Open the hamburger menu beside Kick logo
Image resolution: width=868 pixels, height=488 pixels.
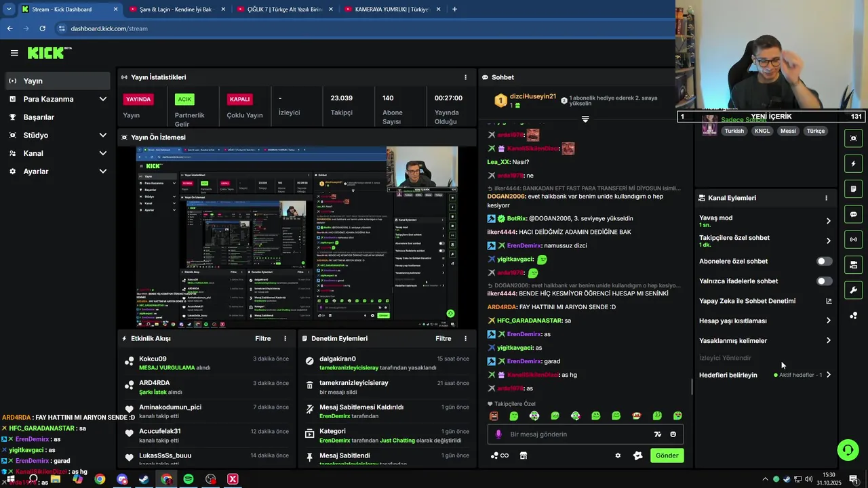tap(14, 53)
